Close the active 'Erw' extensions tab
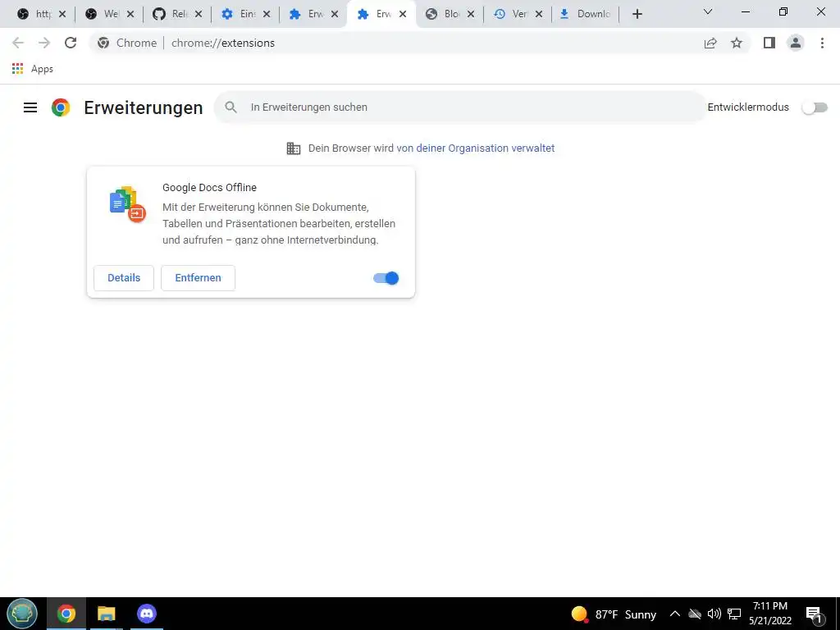Image resolution: width=840 pixels, height=630 pixels. click(402, 15)
